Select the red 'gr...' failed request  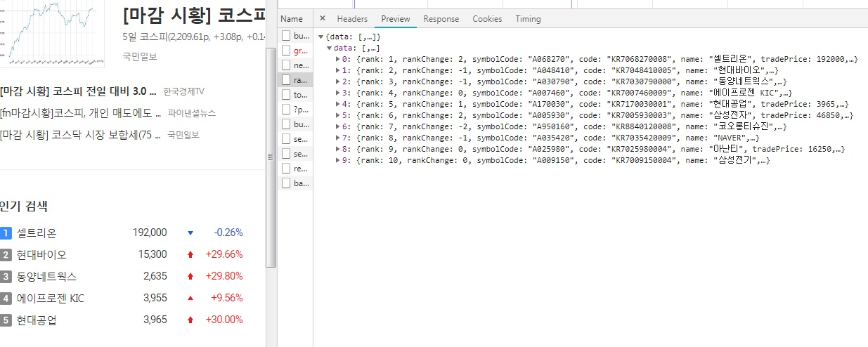point(295,51)
